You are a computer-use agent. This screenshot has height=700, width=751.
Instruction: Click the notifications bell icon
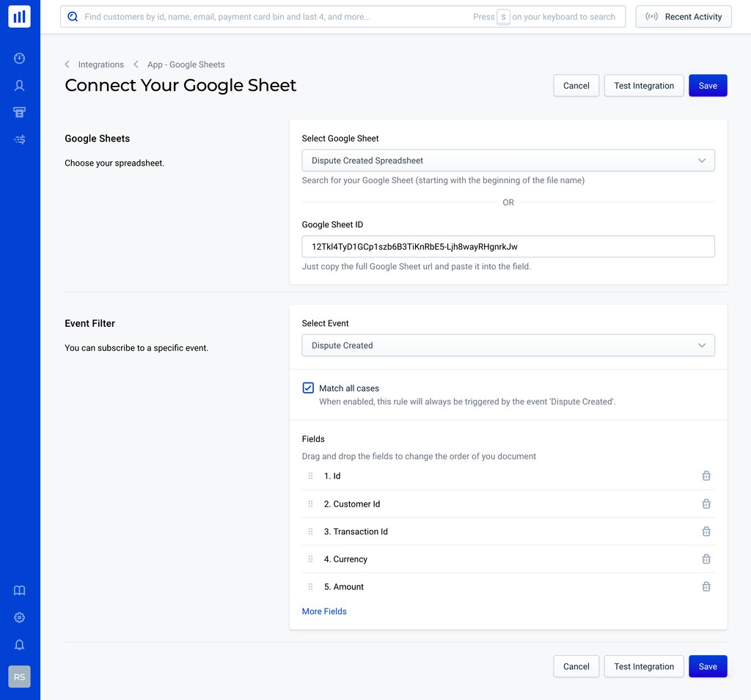click(x=20, y=645)
